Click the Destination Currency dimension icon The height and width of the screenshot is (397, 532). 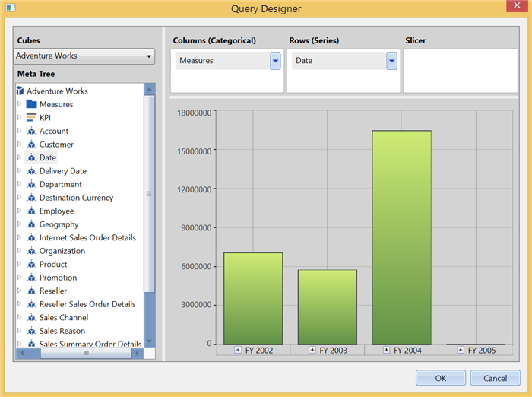pyautogui.click(x=32, y=198)
